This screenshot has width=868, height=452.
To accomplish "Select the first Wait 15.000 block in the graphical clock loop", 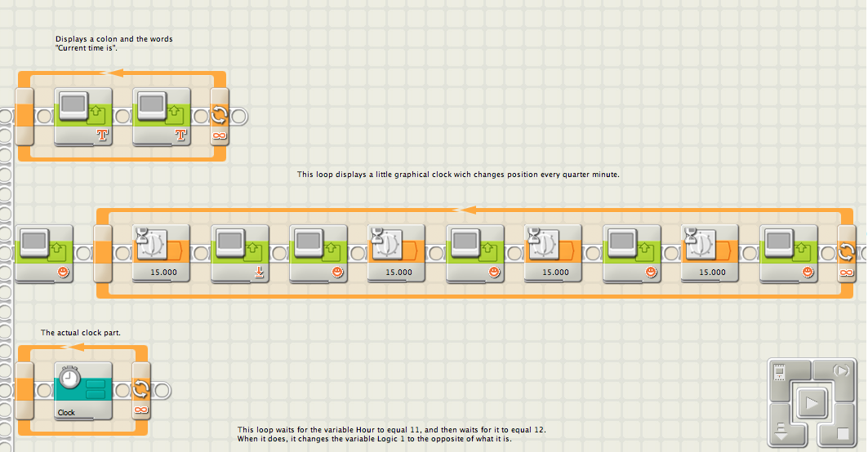I will 162,254.
